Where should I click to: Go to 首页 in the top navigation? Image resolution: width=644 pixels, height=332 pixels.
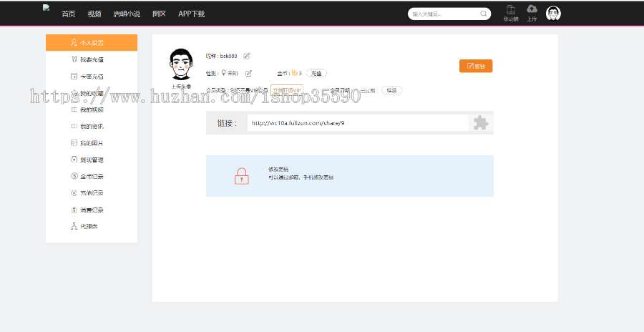click(69, 14)
